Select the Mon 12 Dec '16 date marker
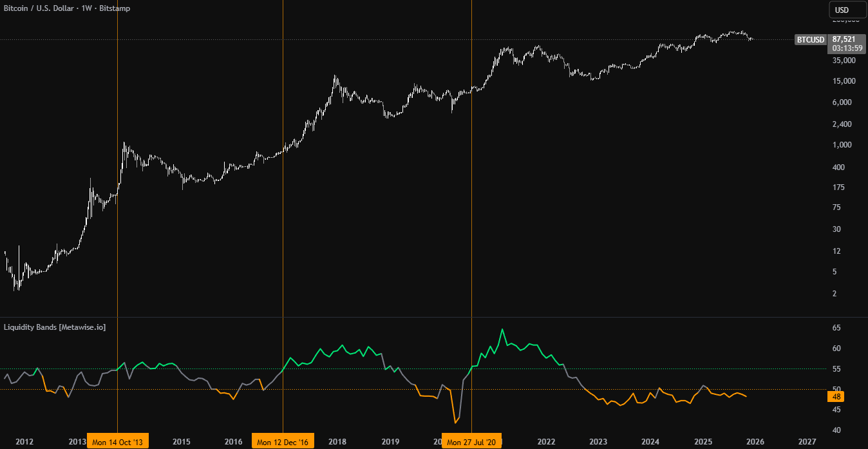 [283, 442]
